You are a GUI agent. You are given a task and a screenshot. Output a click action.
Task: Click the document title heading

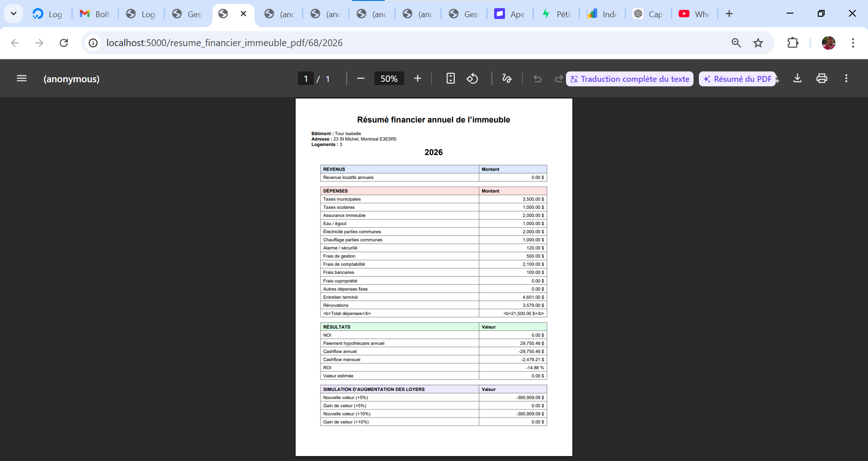pyautogui.click(x=434, y=120)
